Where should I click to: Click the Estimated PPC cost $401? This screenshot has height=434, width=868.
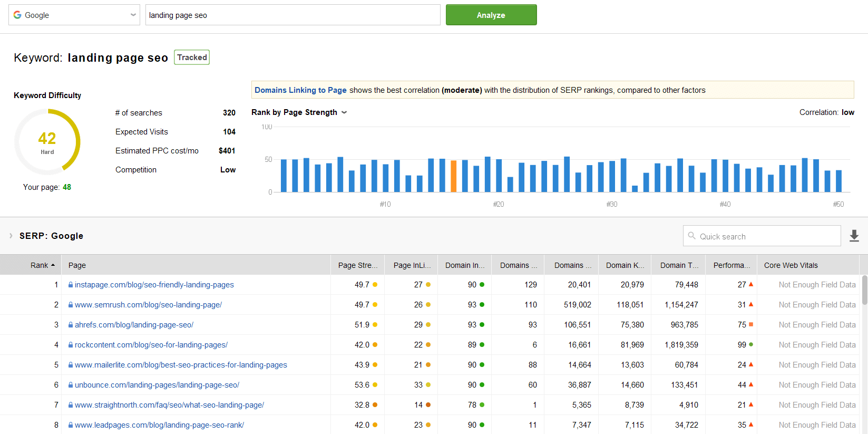(x=227, y=151)
